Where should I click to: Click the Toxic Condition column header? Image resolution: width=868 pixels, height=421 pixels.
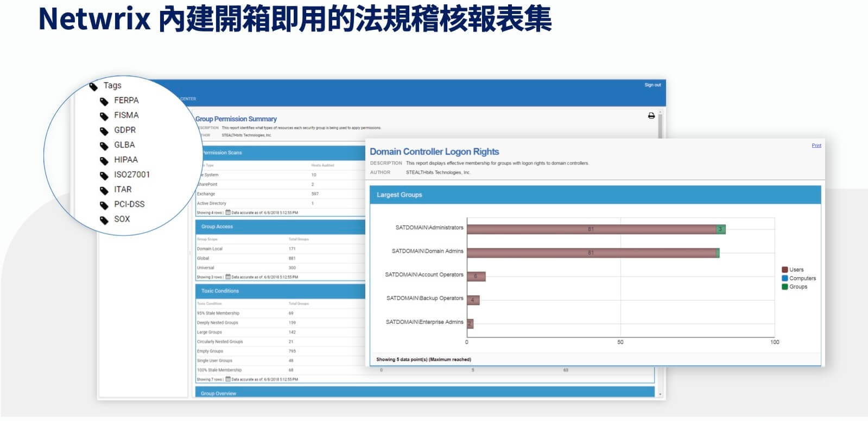pos(210,304)
